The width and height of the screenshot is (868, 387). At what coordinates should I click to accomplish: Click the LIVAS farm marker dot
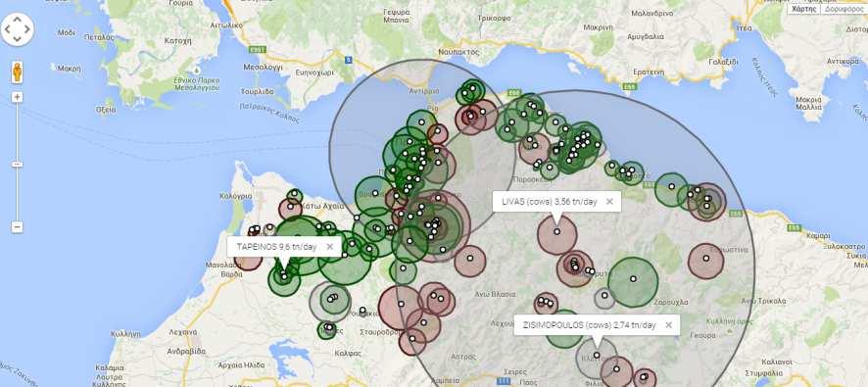(556, 231)
